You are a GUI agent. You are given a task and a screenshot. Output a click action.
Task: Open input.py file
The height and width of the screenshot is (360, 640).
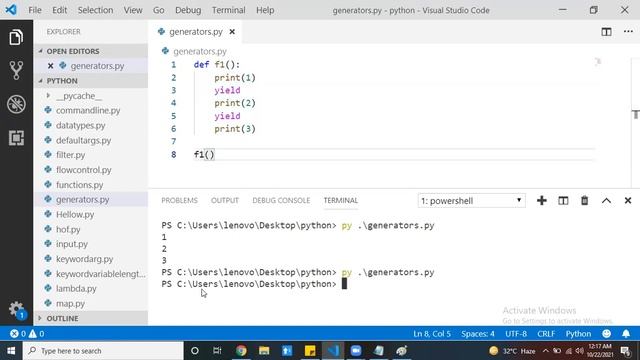(x=91, y=244)
